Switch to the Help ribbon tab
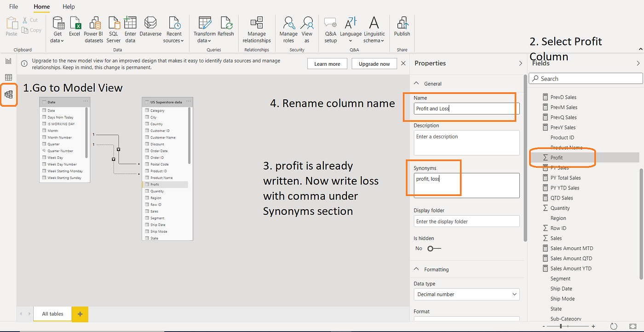The width and height of the screenshot is (644, 332). click(69, 6)
